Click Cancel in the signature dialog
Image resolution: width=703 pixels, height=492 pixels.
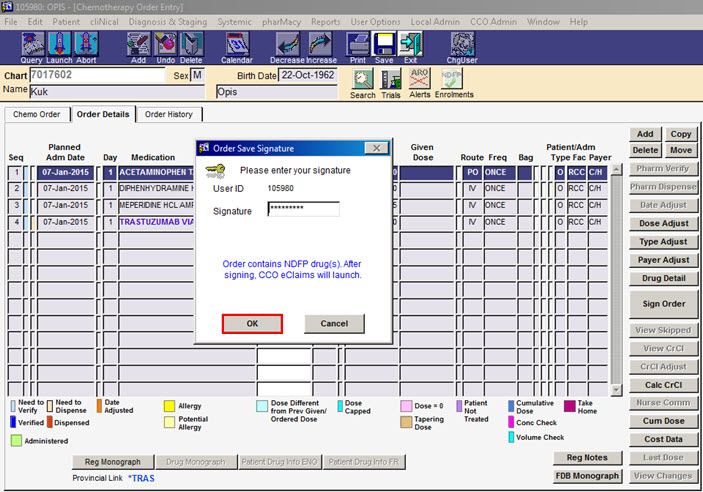[334, 324]
